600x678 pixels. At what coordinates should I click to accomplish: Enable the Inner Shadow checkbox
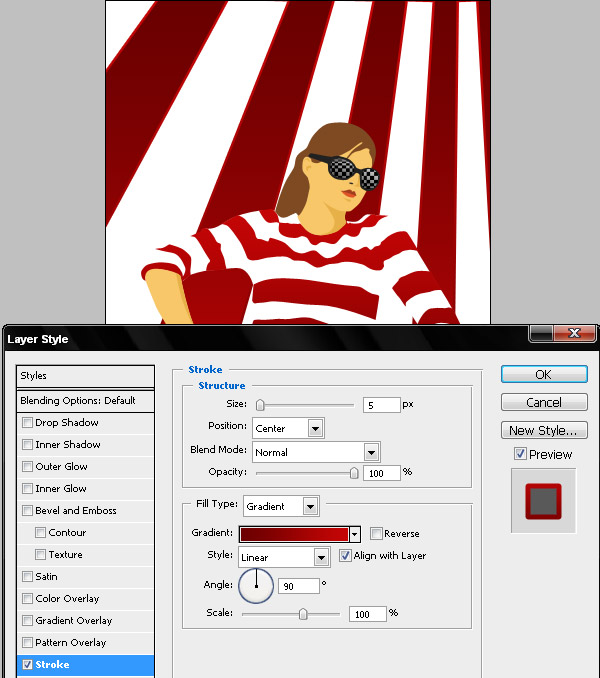coord(27,445)
